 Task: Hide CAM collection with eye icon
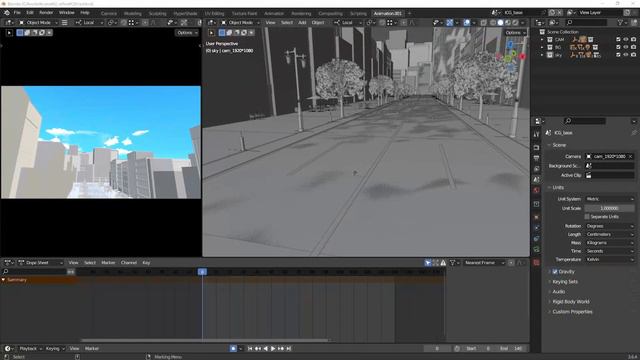(x=626, y=40)
